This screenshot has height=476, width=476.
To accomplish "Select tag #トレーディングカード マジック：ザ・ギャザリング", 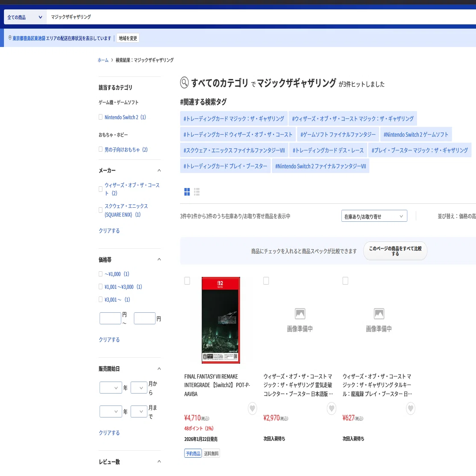I will tap(233, 118).
